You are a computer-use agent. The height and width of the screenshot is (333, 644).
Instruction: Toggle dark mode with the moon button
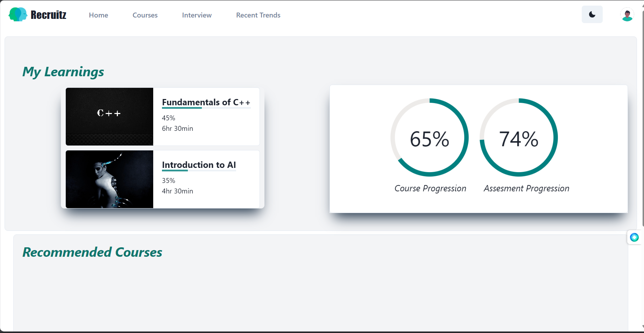pos(592,15)
